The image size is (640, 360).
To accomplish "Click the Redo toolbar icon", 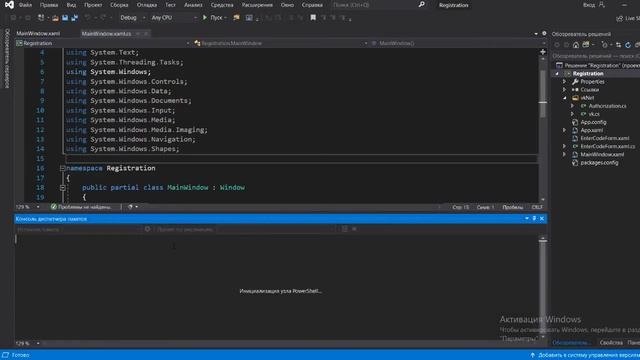I will [103, 18].
